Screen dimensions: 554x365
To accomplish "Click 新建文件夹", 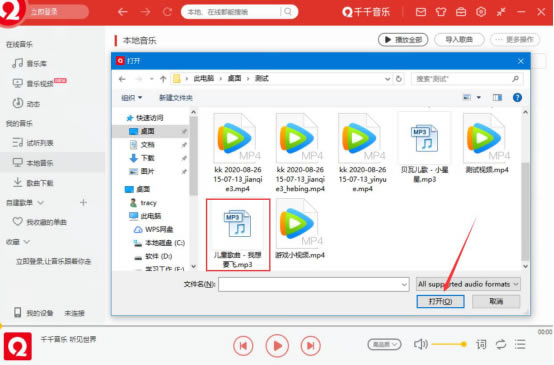I will pos(176,98).
